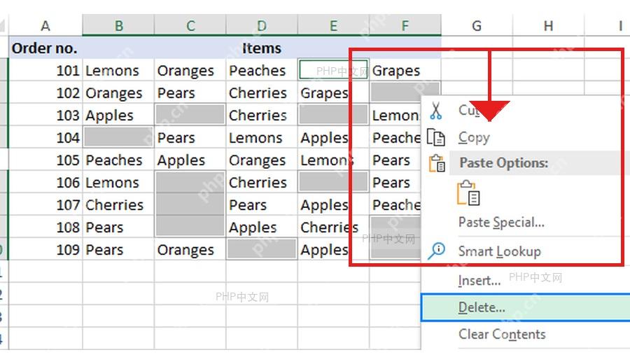This screenshot has height=364, width=630.
Task: Select column D header
Action: pos(262,26)
